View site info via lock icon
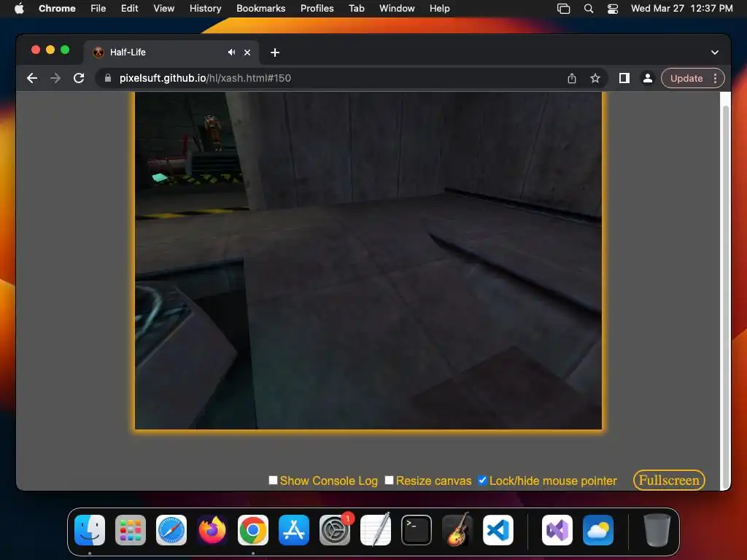 pyautogui.click(x=108, y=78)
